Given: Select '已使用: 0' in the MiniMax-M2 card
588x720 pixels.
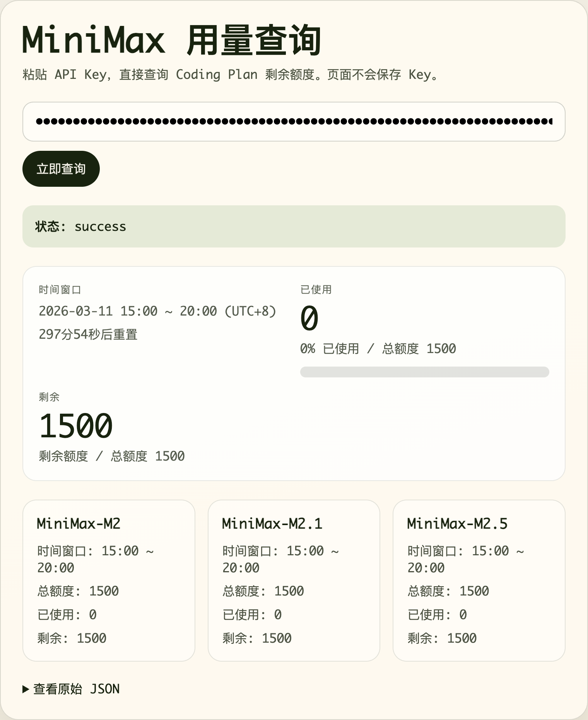Looking at the screenshot, I should coord(67,614).
